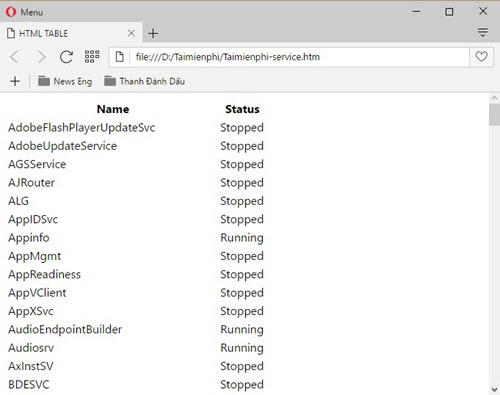
Task: Click Stopped status of AppVClient
Action: (x=242, y=293)
